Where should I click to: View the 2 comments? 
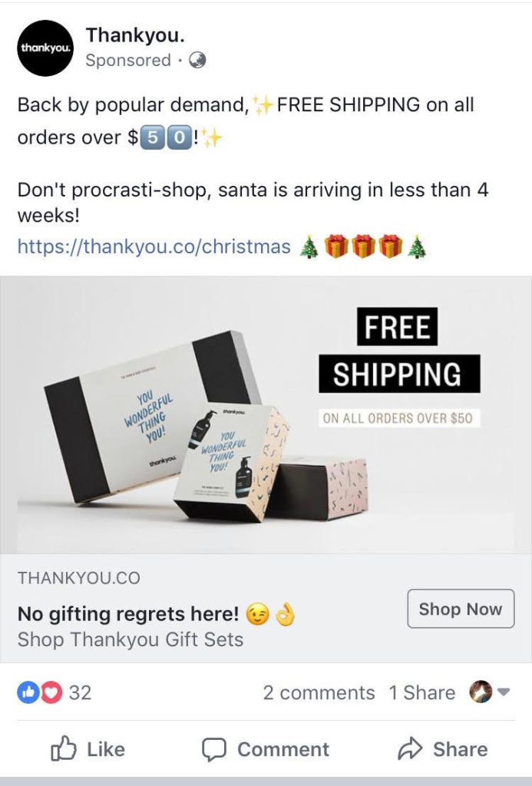coord(319,693)
